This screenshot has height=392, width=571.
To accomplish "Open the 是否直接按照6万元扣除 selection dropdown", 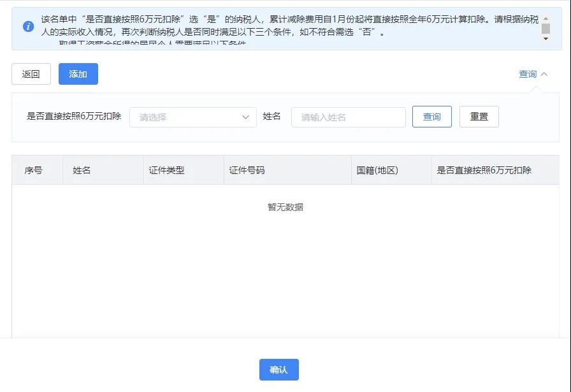I will [191, 117].
